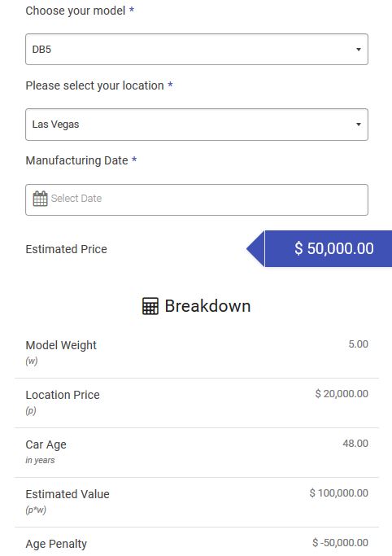This screenshot has height=556, width=392.
Task: Click the calendar icon in date field
Action: pos(40,199)
